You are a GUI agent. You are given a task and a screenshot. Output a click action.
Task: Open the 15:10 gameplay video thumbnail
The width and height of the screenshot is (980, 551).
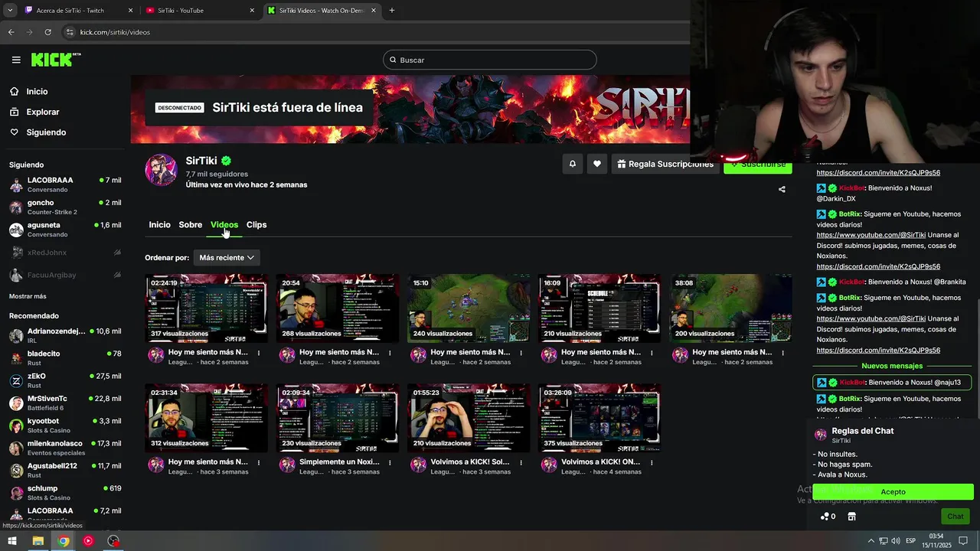click(469, 308)
